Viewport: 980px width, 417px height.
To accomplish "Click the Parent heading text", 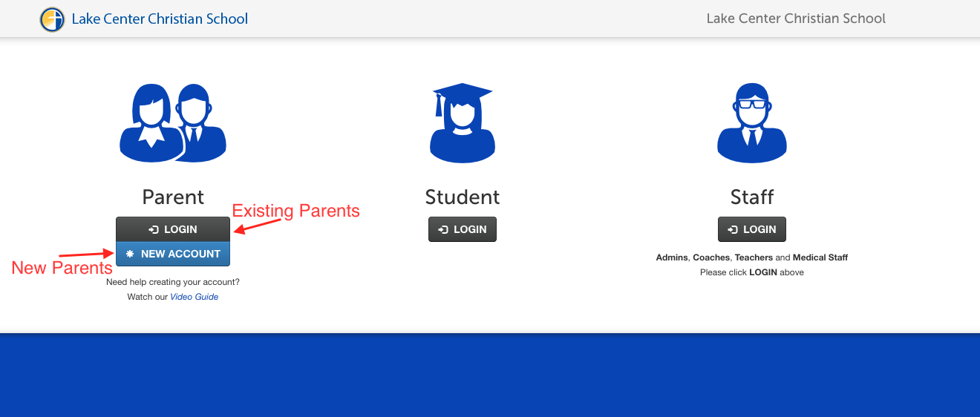I will (173, 197).
